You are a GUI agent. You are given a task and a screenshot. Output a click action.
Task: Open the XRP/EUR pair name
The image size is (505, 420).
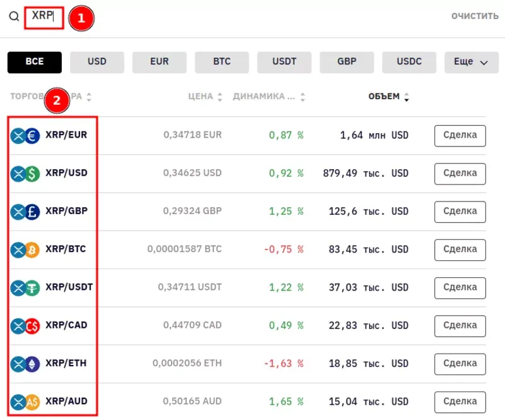[x=66, y=135]
